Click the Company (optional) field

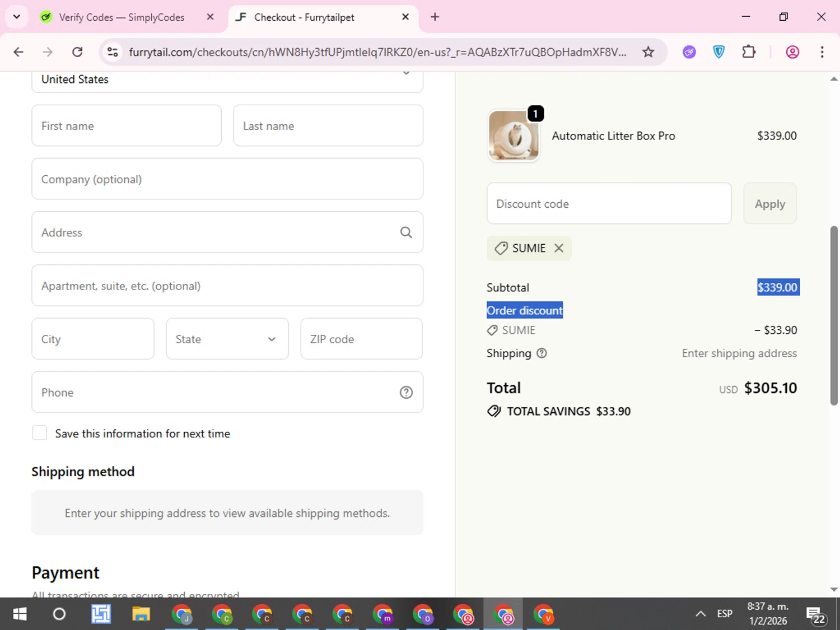[x=227, y=179]
